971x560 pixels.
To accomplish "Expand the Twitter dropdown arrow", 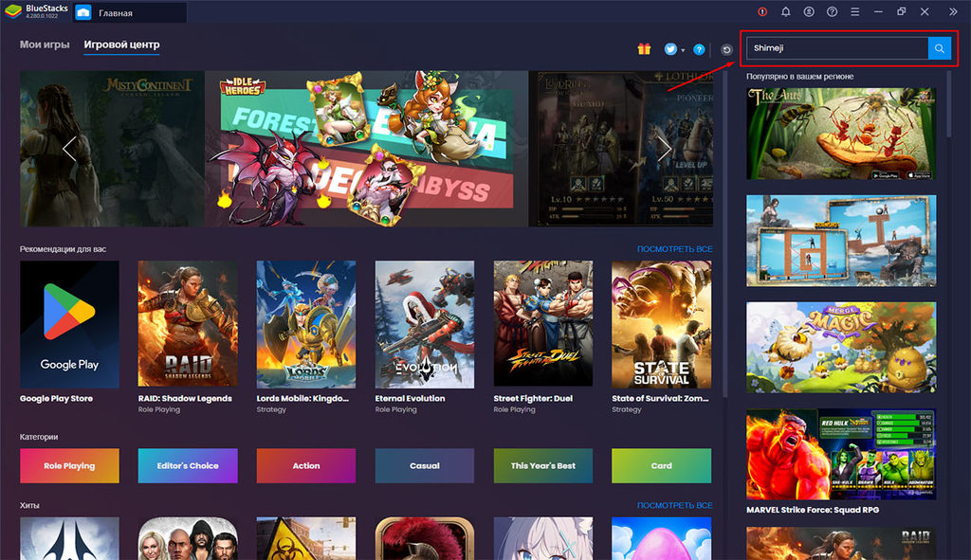I will pos(683,50).
